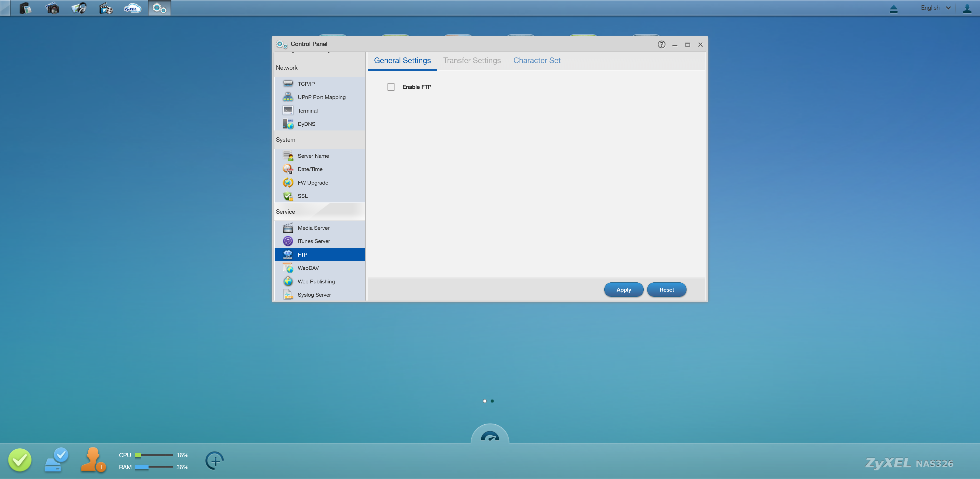The height and width of the screenshot is (479, 980).
Task: Click the add widget plus icon
Action: pos(215,461)
